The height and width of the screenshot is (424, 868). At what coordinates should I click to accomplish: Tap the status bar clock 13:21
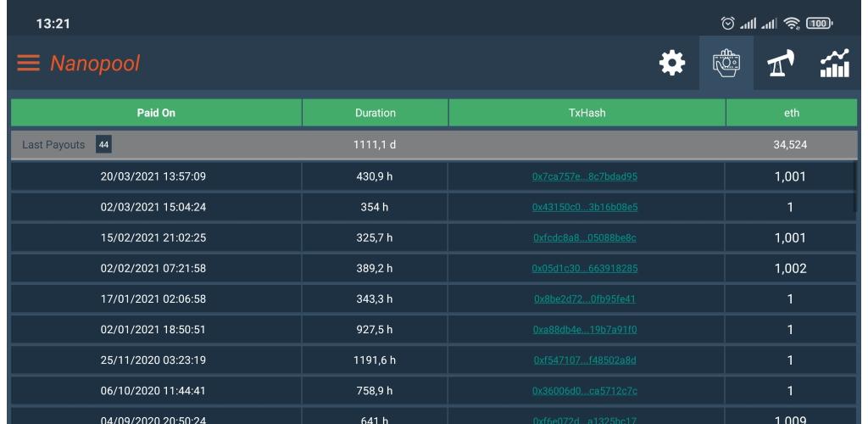pos(53,24)
